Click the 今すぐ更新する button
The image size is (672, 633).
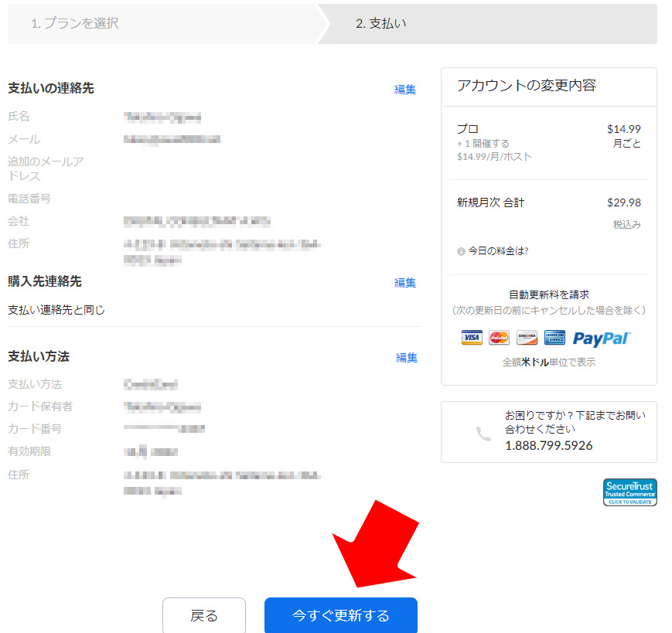pos(340,615)
